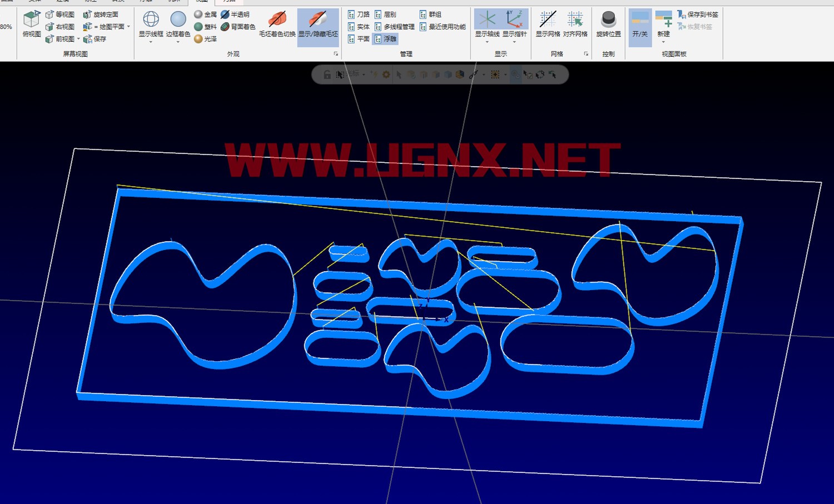
Task: Select right view 右视图
Action: (x=60, y=27)
